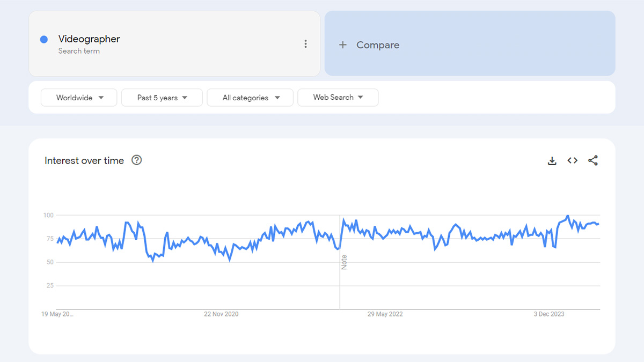Click the Compare button

470,43
